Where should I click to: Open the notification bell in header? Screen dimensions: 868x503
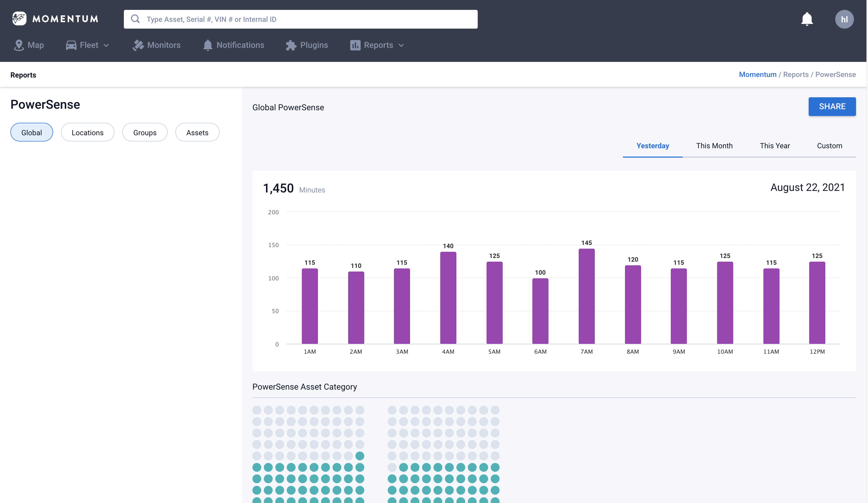tap(807, 19)
